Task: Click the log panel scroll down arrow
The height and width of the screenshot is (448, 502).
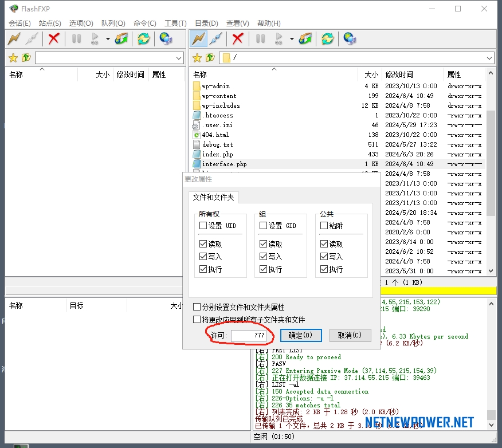Action: (492, 425)
